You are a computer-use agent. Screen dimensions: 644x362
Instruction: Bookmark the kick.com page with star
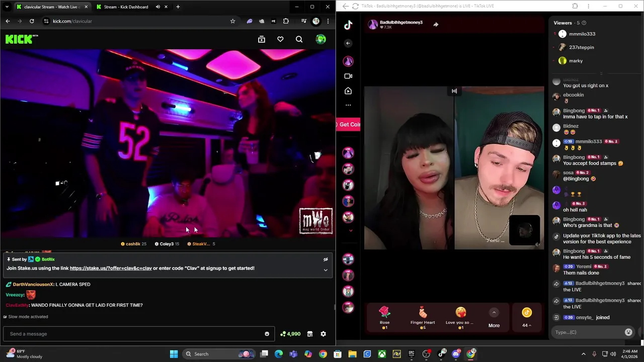tap(232, 21)
